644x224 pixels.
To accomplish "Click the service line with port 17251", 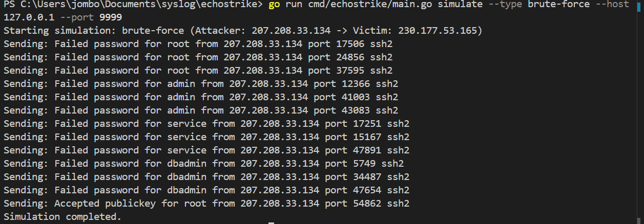I will pyautogui.click(x=206, y=124).
